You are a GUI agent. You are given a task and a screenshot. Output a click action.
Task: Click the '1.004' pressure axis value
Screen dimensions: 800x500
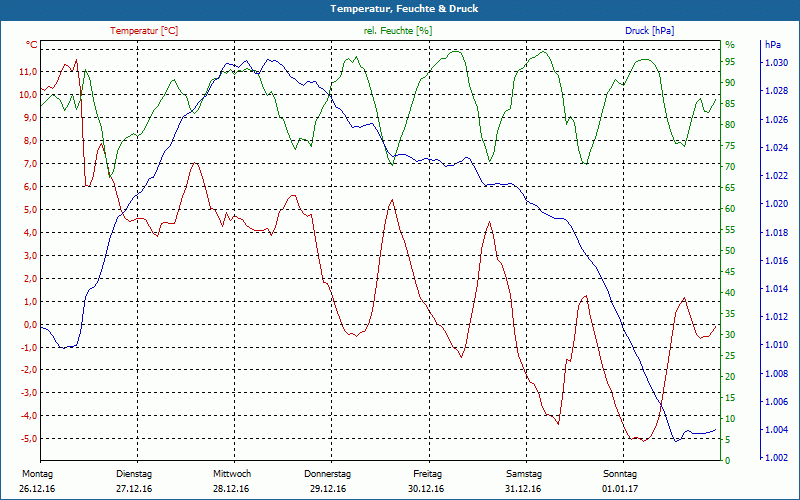coord(777,430)
